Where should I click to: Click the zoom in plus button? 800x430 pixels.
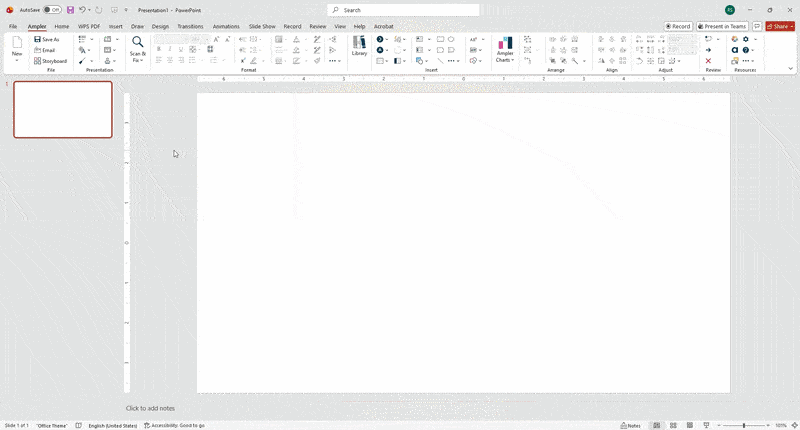[768, 425]
